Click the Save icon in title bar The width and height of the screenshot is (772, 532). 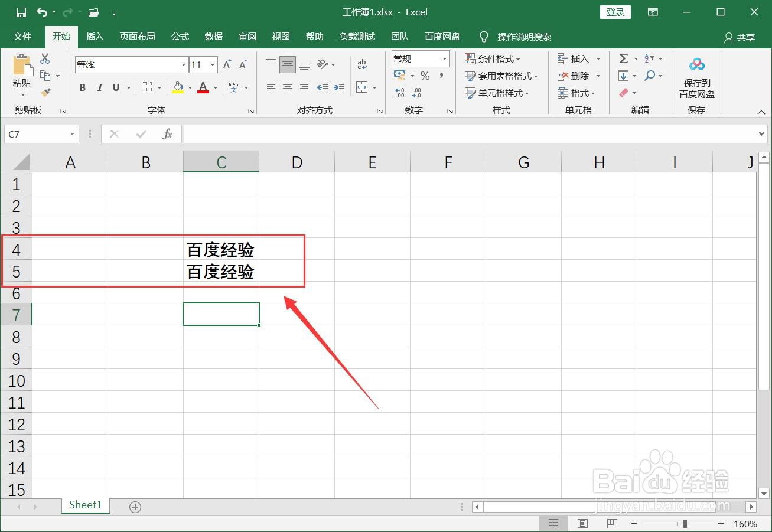(21, 12)
